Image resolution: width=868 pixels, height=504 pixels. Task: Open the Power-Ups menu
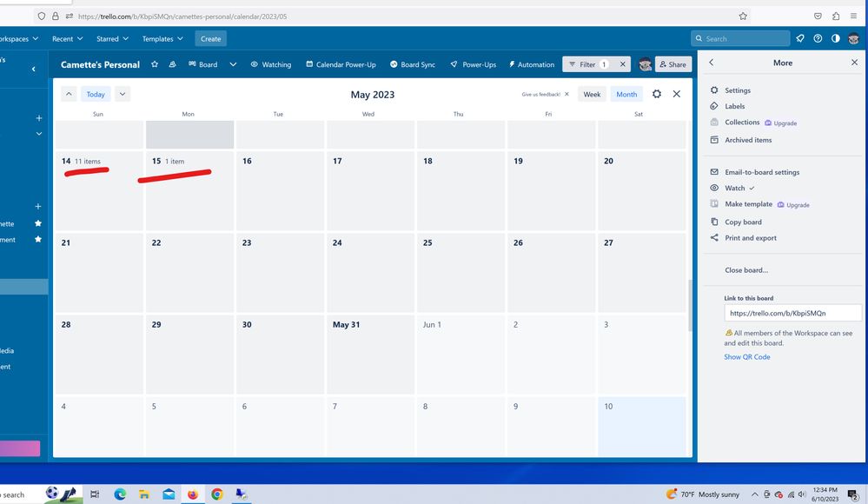pyautogui.click(x=474, y=64)
